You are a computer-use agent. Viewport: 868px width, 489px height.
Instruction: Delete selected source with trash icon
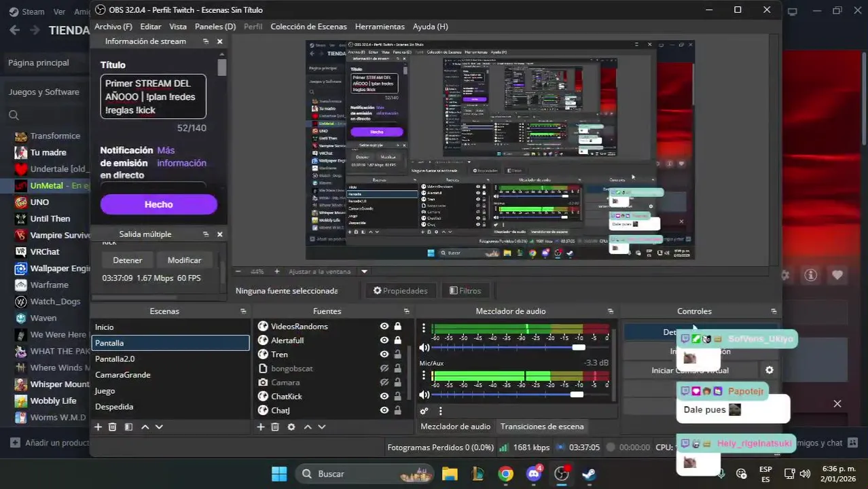coord(275,427)
